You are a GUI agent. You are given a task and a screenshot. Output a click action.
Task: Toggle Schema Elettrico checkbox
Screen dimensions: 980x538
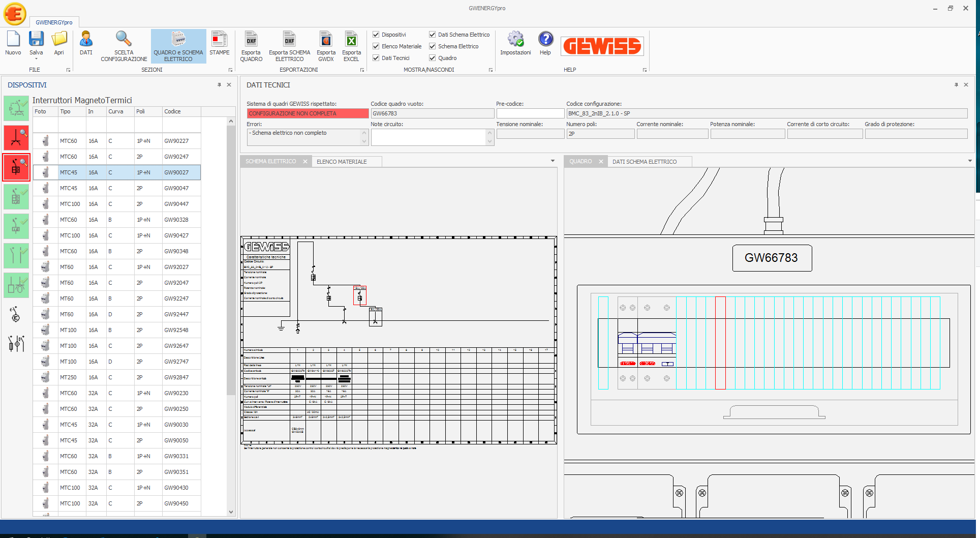(x=433, y=46)
